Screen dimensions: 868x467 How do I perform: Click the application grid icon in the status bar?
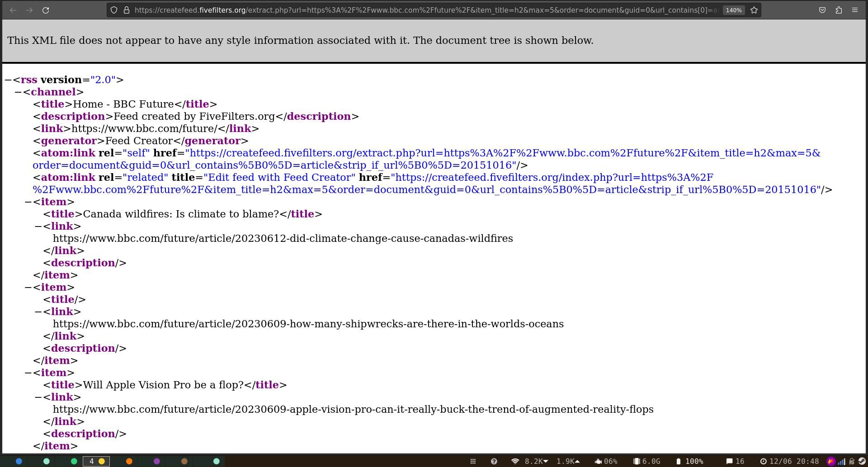(x=473, y=461)
